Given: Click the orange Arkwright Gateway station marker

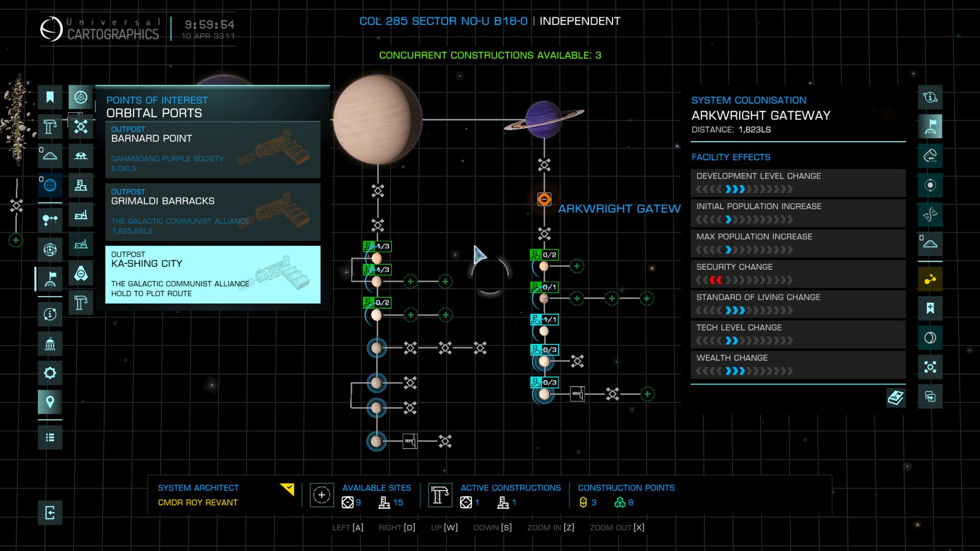Looking at the screenshot, I should click(544, 199).
